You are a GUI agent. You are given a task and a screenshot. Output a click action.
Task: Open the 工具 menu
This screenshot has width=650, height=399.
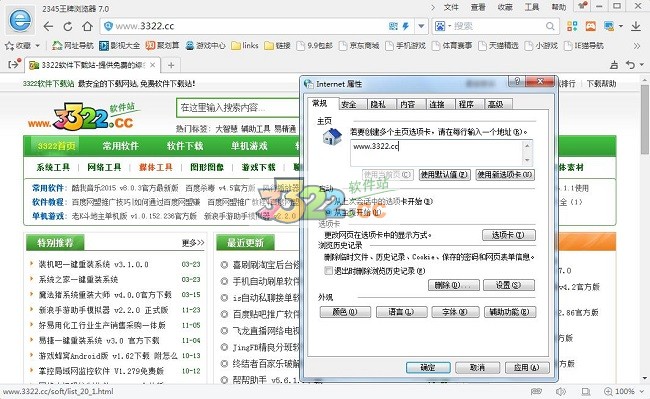click(x=532, y=7)
